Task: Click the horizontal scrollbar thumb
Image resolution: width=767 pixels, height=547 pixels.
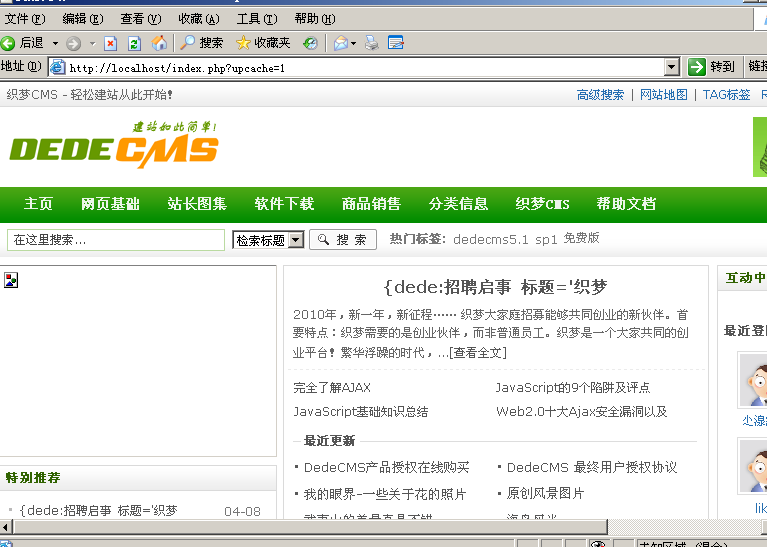Action: click(x=310, y=527)
